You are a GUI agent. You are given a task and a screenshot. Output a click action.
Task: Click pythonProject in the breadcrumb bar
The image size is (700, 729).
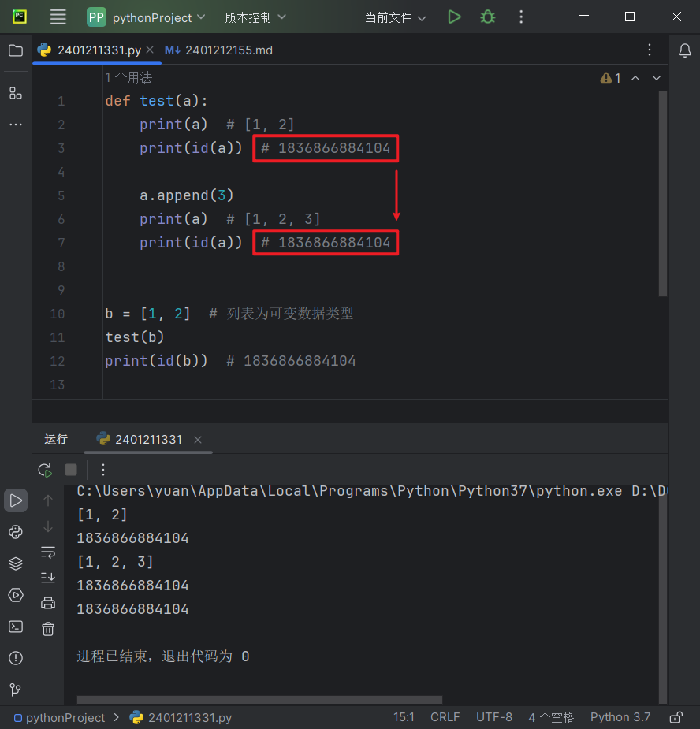[x=60, y=718]
